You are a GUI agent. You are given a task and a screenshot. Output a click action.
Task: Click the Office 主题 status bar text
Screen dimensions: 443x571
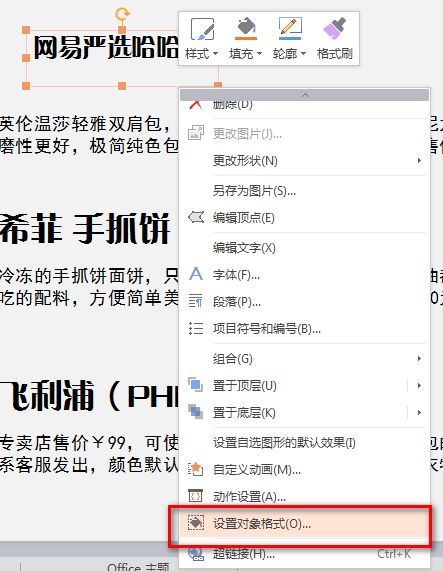(138, 566)
